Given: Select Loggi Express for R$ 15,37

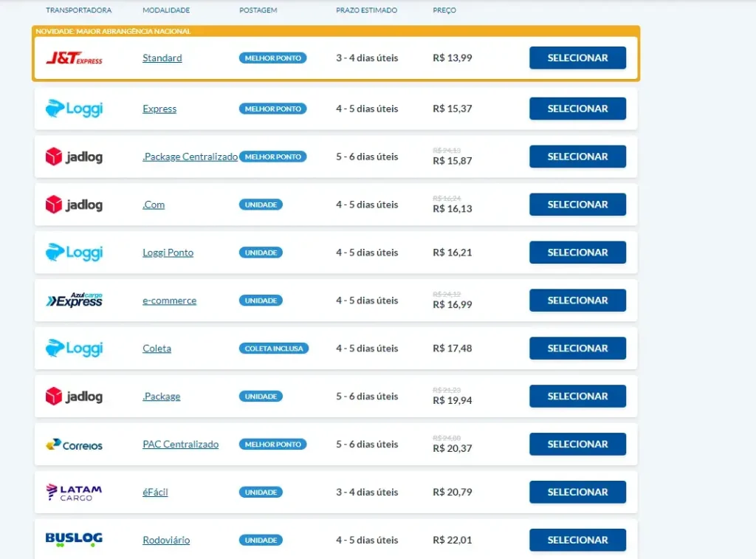Looking at the screenshot, I should coord(577,109).
